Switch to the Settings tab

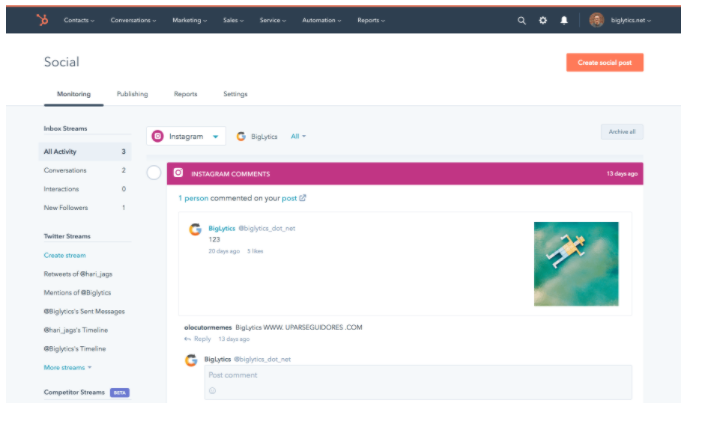(235, 94)
